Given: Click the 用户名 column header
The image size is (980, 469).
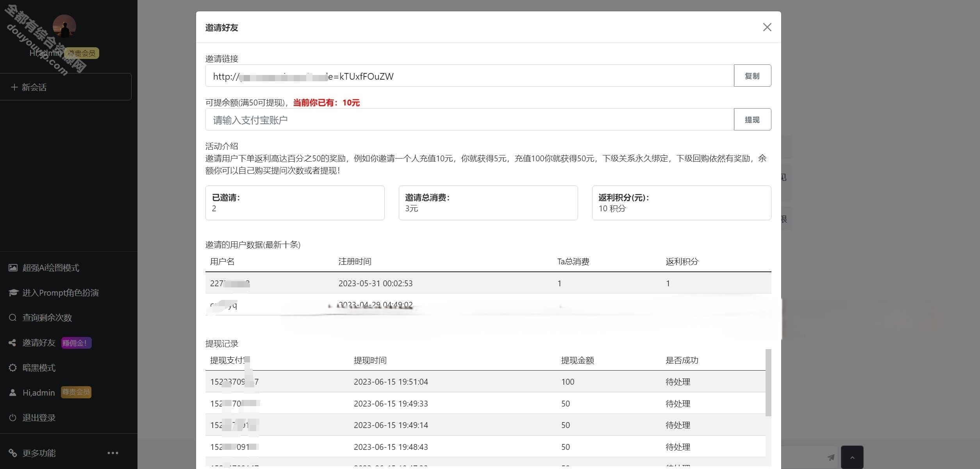Looking at the screenshot, I should tap(222, 261).
